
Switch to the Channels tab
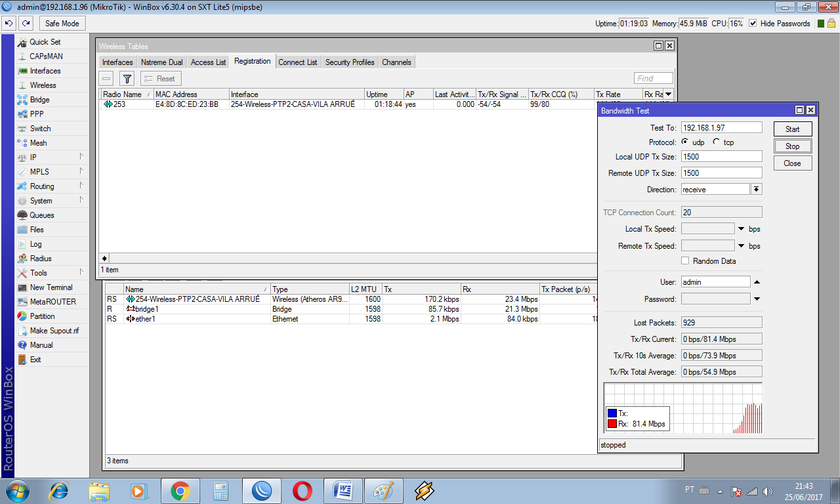point(396,62)
